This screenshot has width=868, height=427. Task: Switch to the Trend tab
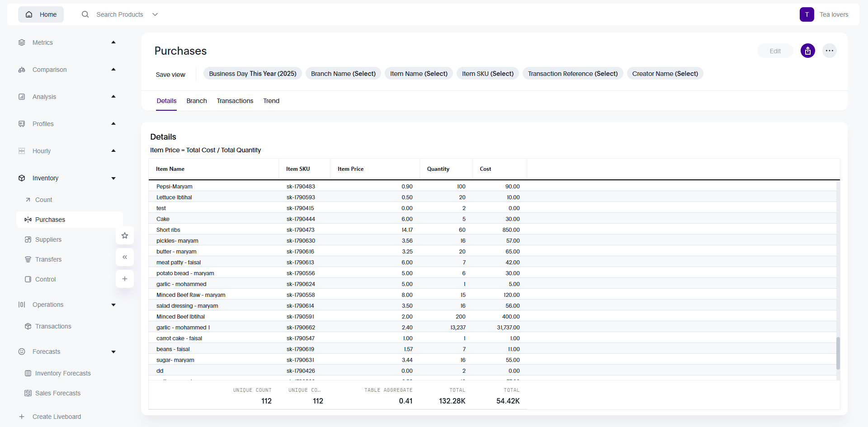[x=271, y=101]
